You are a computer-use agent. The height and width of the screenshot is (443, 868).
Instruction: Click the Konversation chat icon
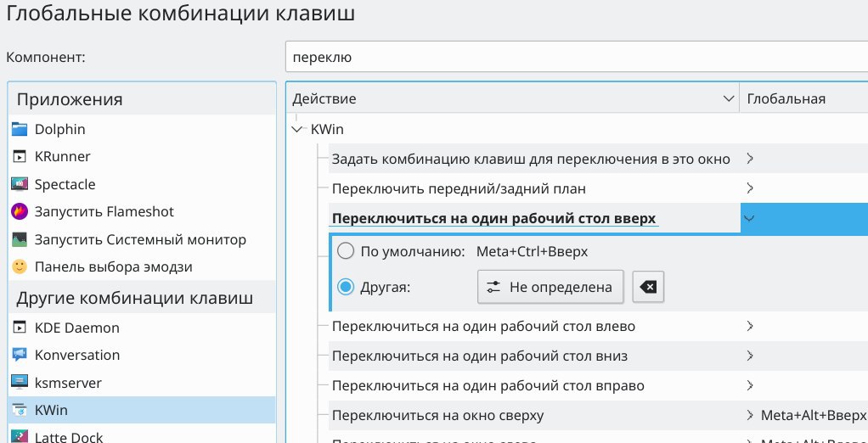[20, 355]
